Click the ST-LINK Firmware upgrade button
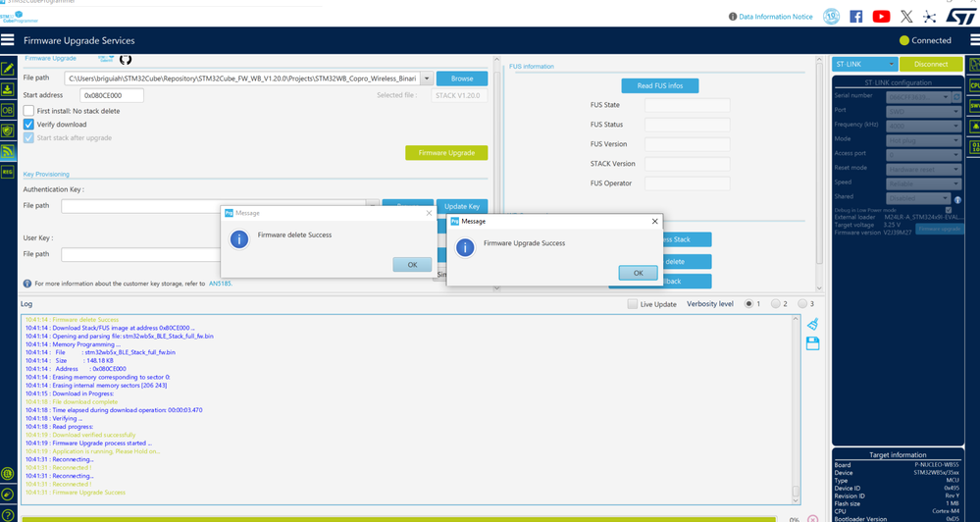The width and height of the screenshot is (980, 522). pos(940,230)
